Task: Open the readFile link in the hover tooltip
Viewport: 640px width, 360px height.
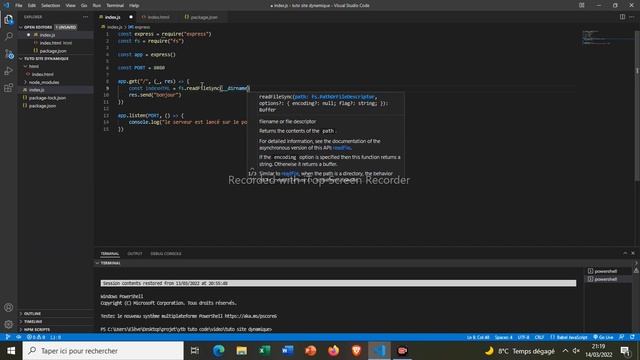Action: click(342, 148)
